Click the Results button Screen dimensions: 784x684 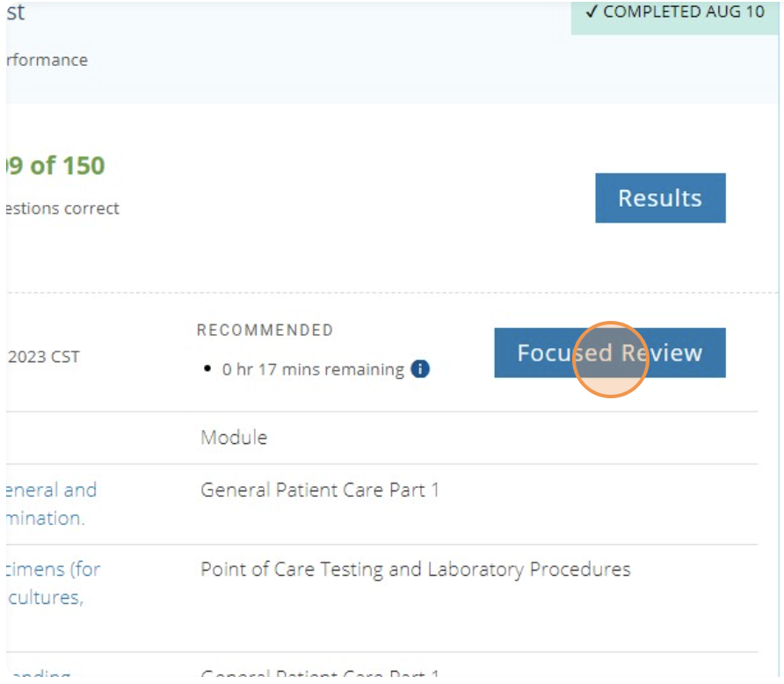661,197
